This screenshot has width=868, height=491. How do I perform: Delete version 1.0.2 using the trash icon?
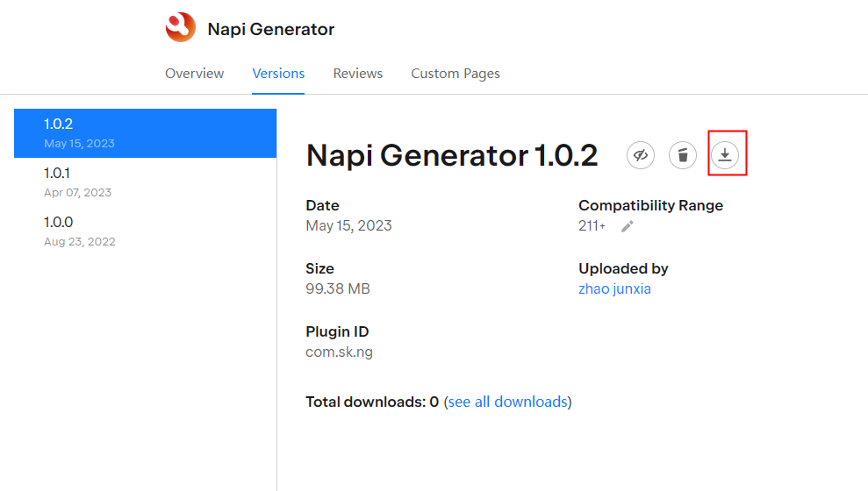[x=683, y=155]
